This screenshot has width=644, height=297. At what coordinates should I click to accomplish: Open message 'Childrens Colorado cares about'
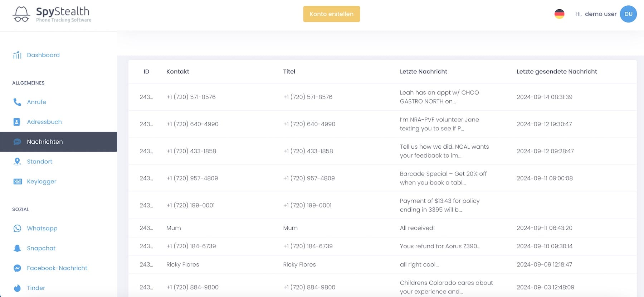click(447, 287)
